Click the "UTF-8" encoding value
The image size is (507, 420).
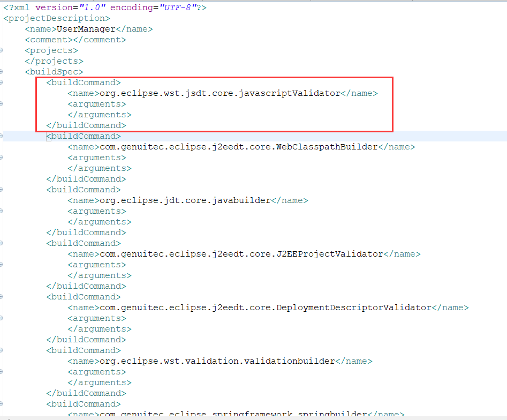[x=178, y=7]
